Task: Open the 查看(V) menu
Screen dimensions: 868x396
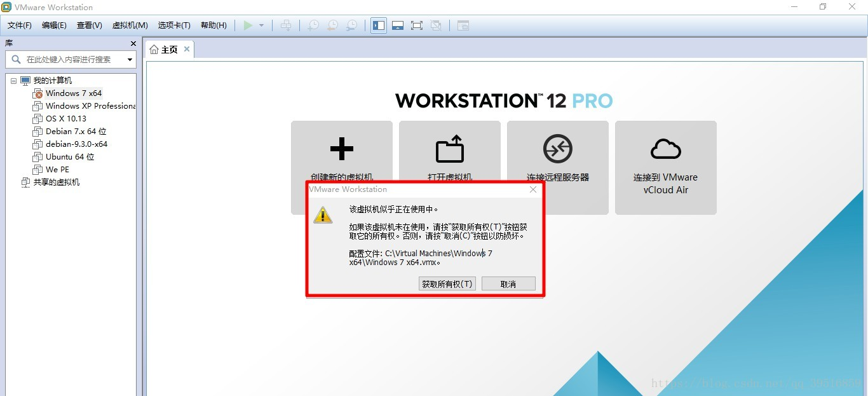Action: [x=90, y=25]
